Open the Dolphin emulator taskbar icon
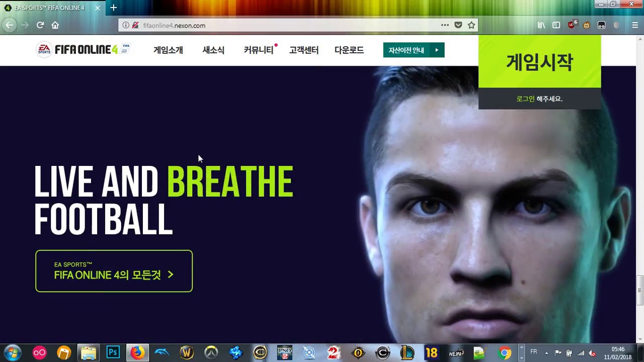 [x=162, y=353]
